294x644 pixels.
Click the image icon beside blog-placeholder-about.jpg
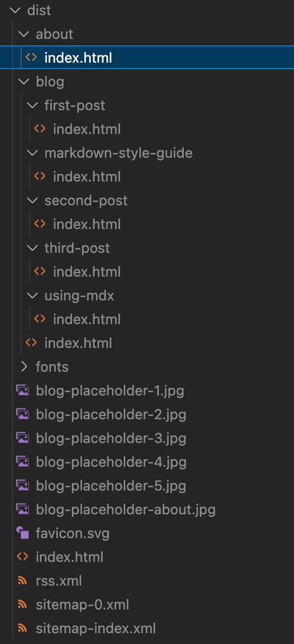(x=22, y=509)
